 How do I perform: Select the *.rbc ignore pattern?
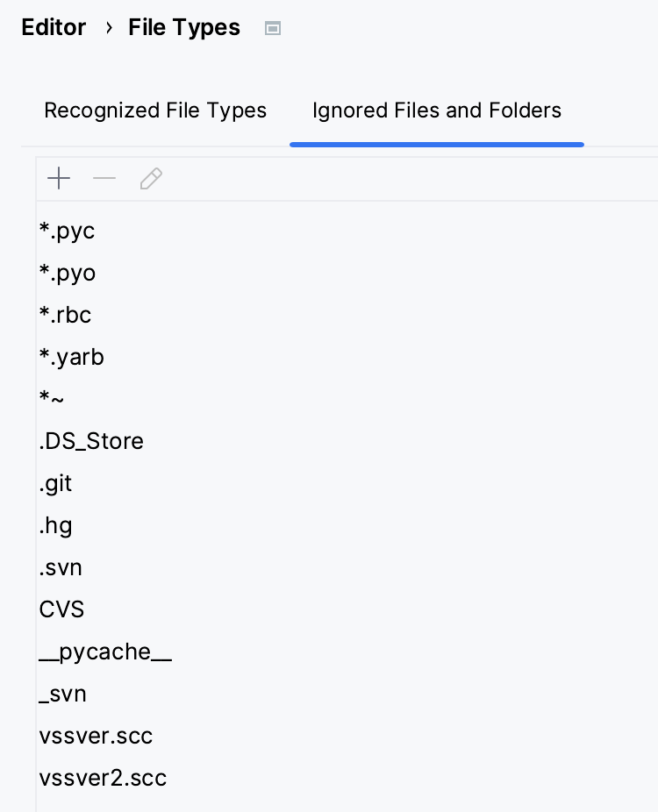[65, 315]
